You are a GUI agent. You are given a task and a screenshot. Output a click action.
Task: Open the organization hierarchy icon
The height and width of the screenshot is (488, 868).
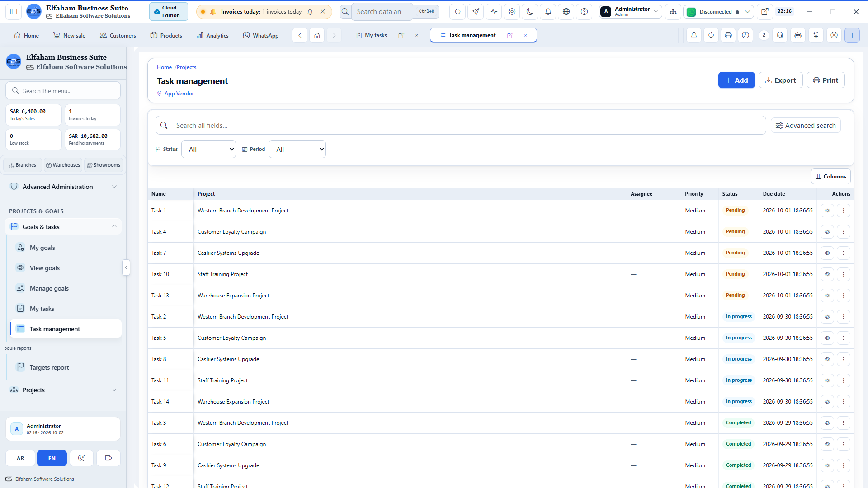tap(673, 12)
